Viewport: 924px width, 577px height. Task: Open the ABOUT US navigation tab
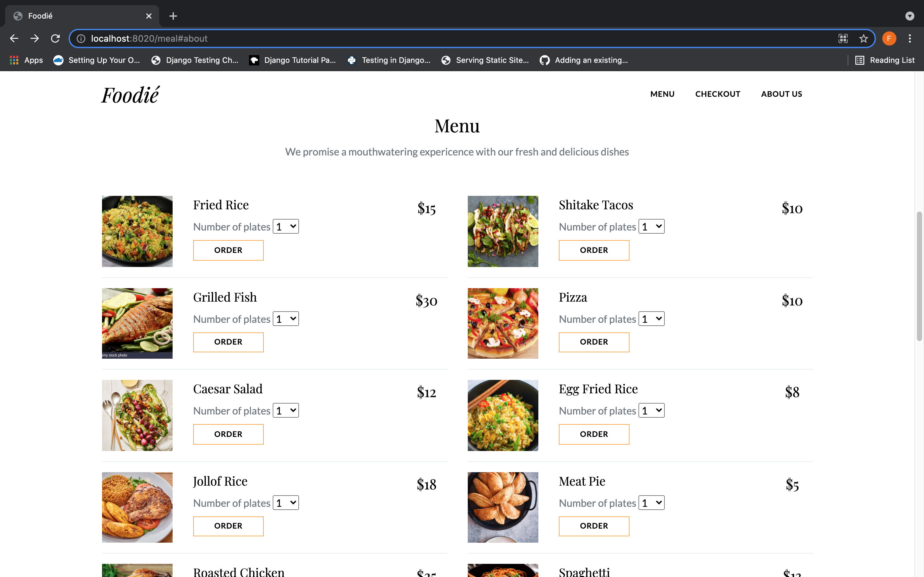click(782, 94)
